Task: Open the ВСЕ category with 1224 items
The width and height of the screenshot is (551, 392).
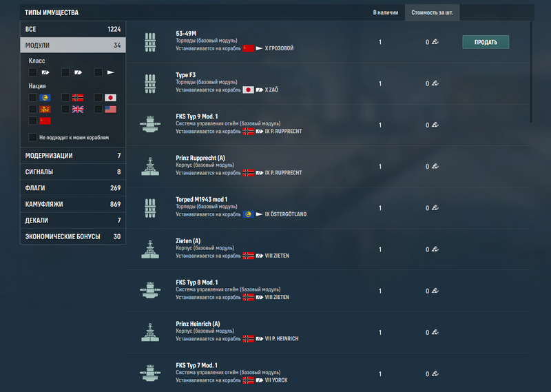Action: (73, 29)
